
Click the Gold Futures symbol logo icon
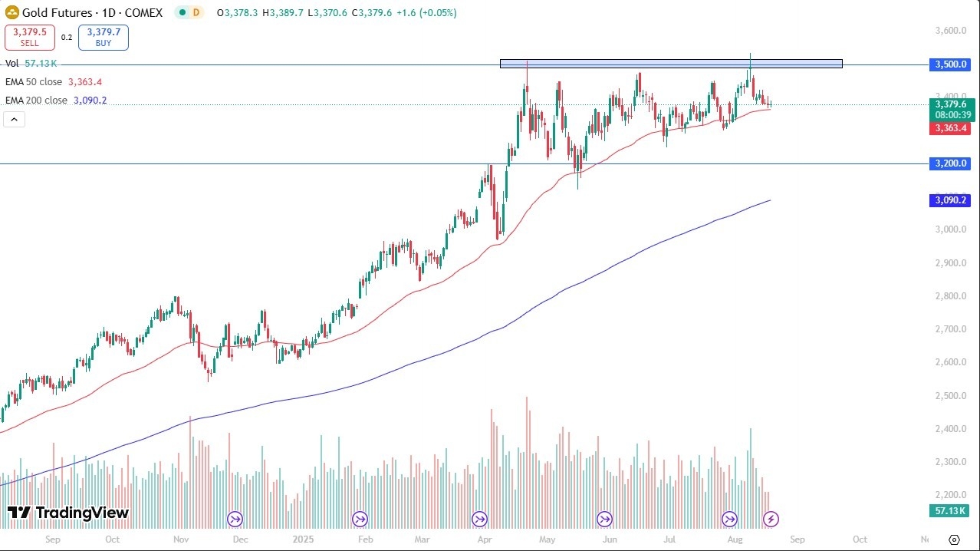coord(11,12)
